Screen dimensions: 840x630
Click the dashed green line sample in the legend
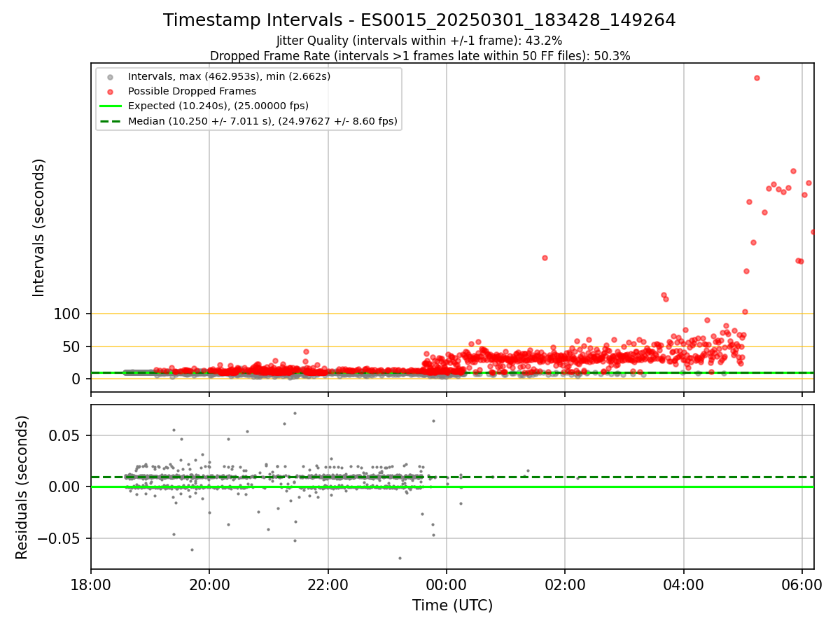[110, 121]
